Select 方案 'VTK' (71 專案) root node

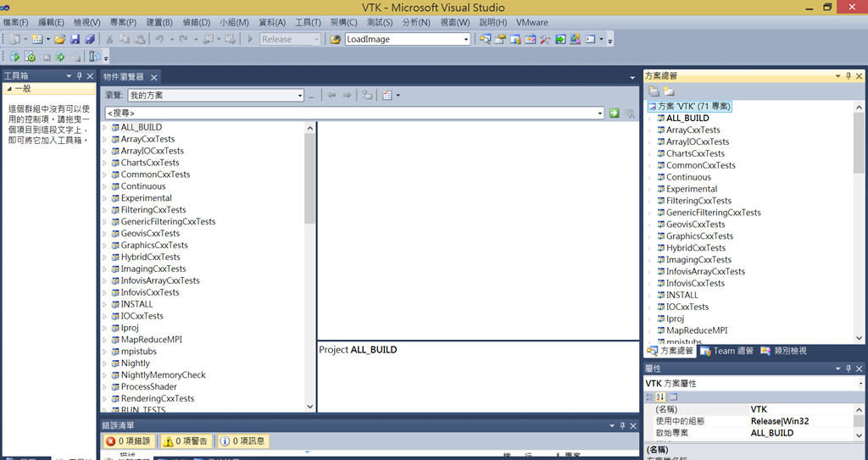(x=690, y=106)
